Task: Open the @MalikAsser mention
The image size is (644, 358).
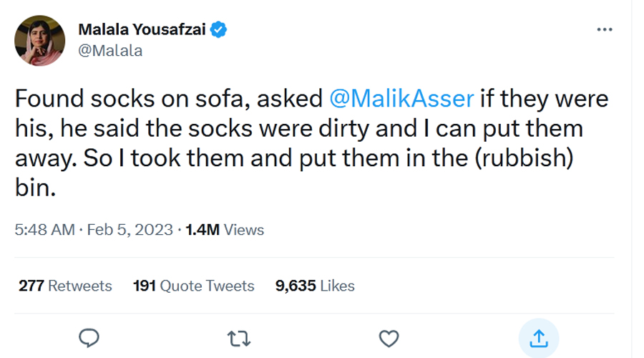Action: pos(402,99)
